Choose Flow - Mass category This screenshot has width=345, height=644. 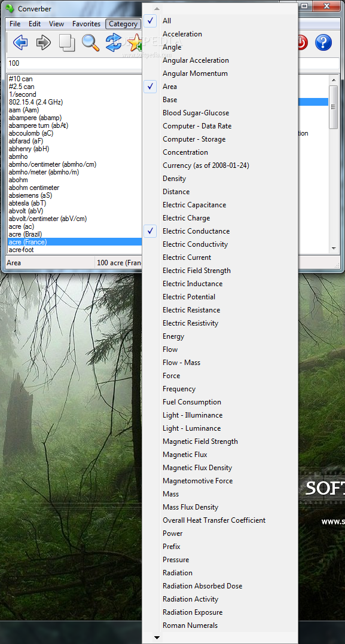(x=220, y=363)
